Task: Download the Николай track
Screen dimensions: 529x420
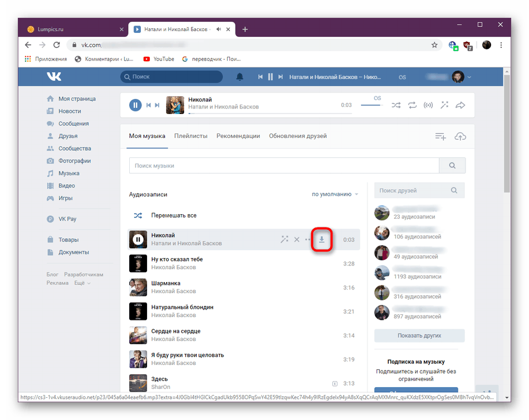Action: (322, 240)
